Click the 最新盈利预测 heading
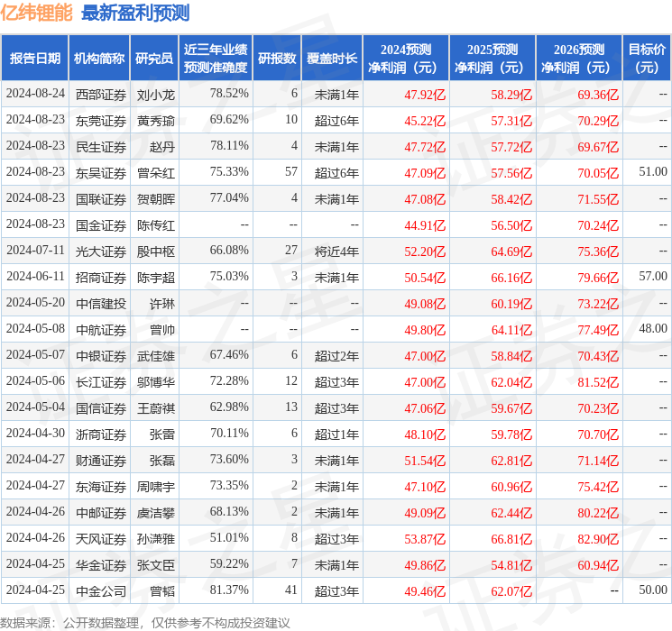672x631 pixels. 135,13
